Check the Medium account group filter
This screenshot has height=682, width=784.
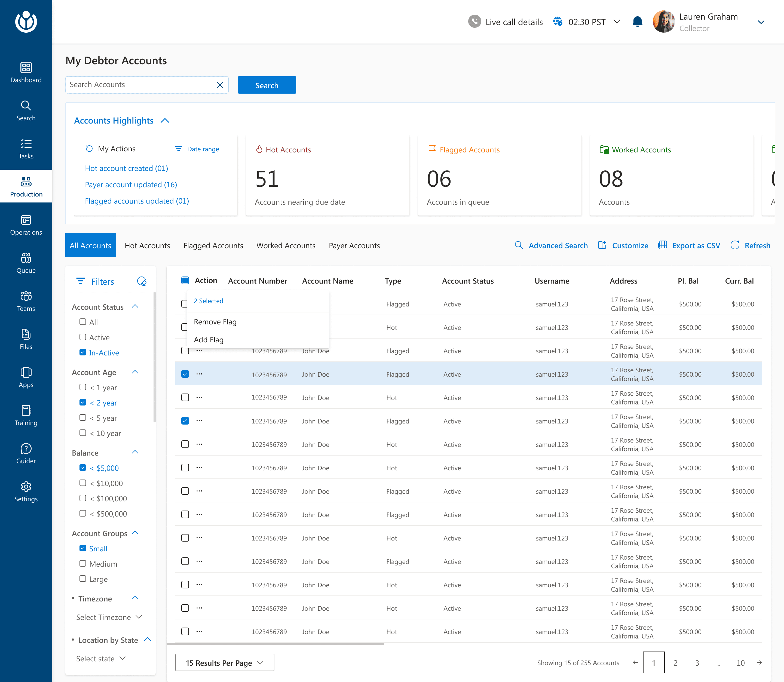pos(82,563)
